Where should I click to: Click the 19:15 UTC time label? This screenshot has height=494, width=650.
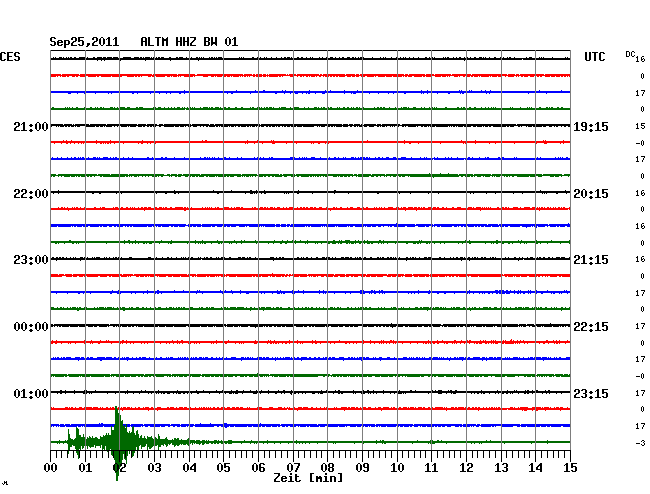[591, 127]
